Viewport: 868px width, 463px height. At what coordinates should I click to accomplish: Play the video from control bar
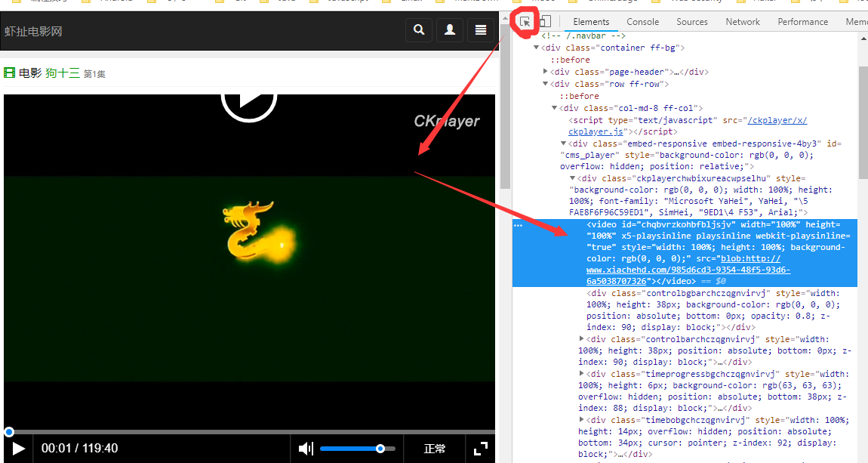[18, 449]
